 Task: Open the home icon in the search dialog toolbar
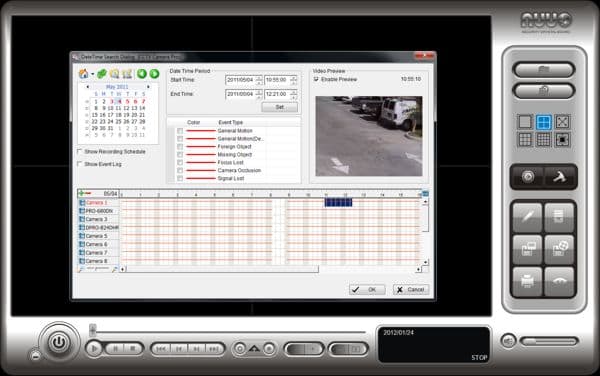[x=83, y=73]
